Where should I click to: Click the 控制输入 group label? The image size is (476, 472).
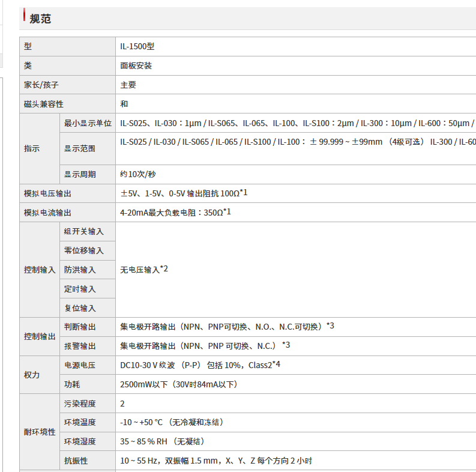(x=40, y=270)
